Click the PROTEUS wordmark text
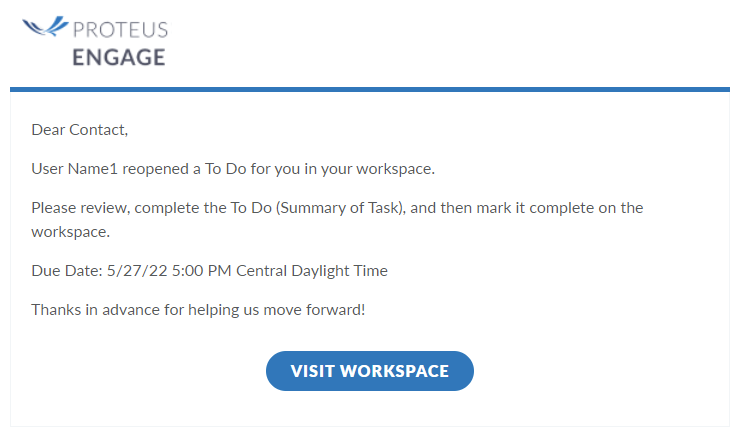 tap(120, 30)
